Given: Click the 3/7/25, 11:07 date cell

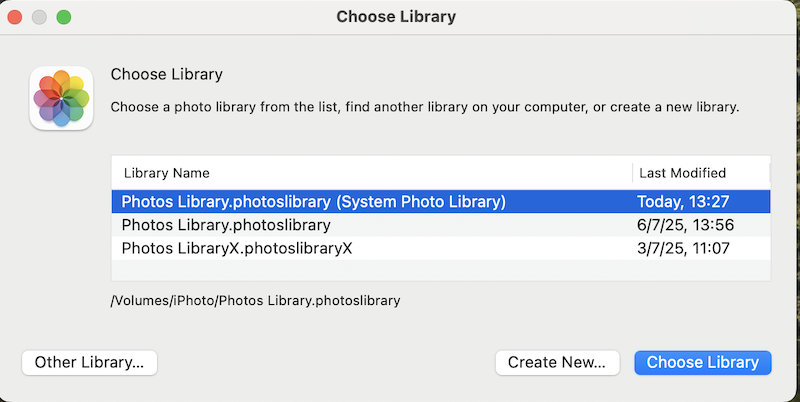Looking at the screenshot, I should (685, 247).
